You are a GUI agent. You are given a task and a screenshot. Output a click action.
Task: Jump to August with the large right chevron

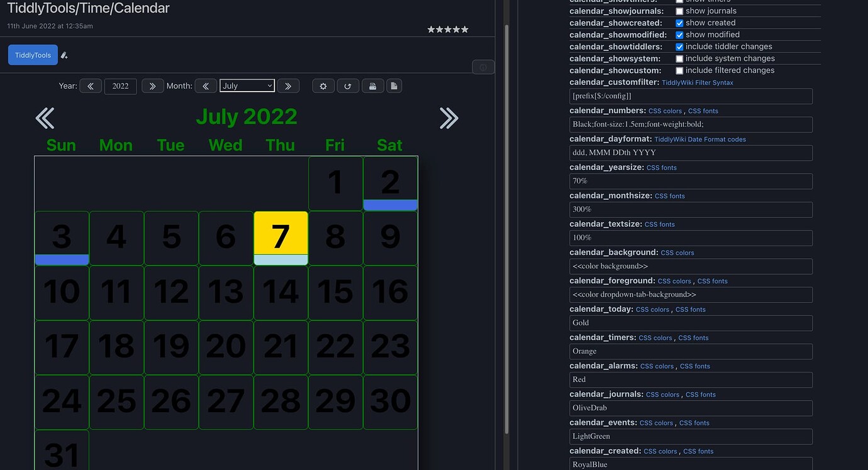tap(448, 117)
